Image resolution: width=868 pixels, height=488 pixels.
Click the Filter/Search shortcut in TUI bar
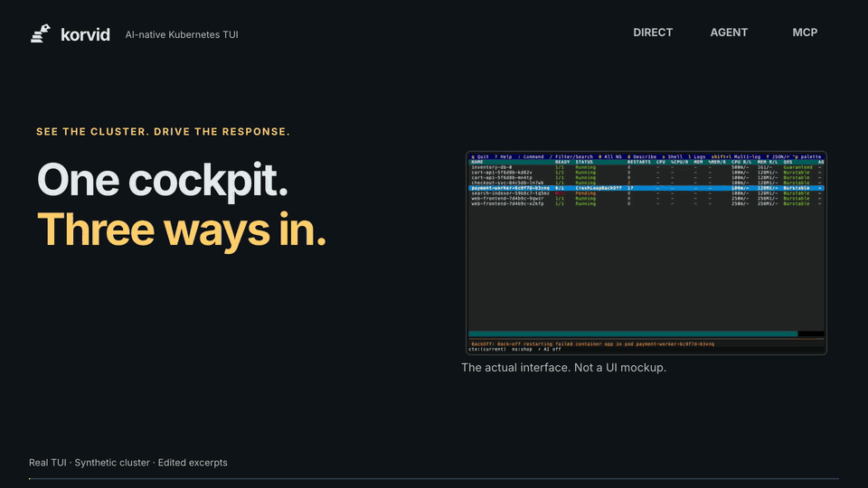(571, 156)
